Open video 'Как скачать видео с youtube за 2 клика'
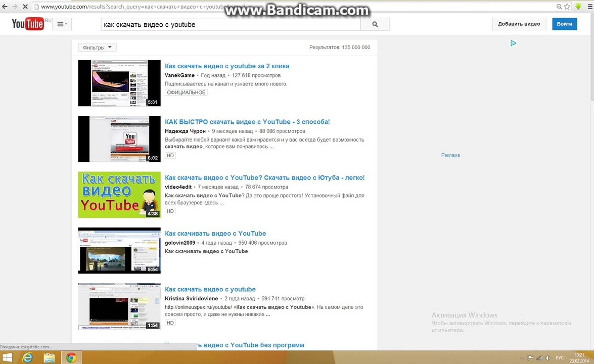 [x=227, y=66]
